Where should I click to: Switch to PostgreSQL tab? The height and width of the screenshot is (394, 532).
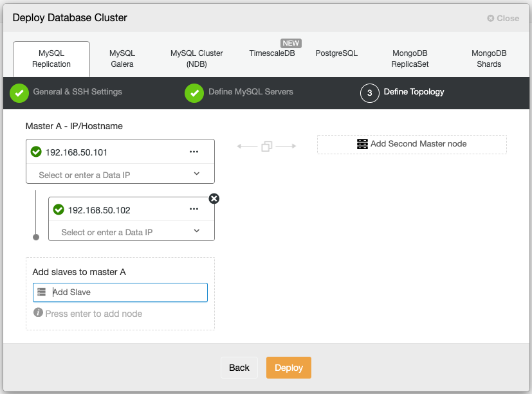pyautogui.click(x=336, y=53)
